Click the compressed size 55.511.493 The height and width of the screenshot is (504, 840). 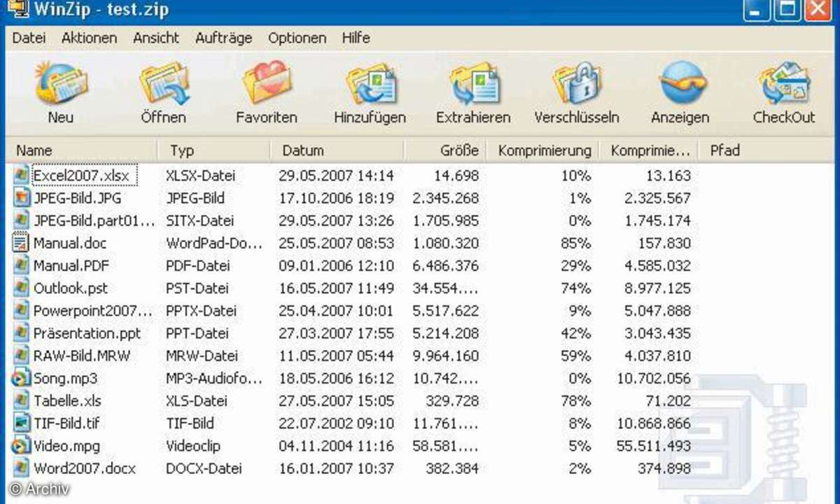(653, 445)
